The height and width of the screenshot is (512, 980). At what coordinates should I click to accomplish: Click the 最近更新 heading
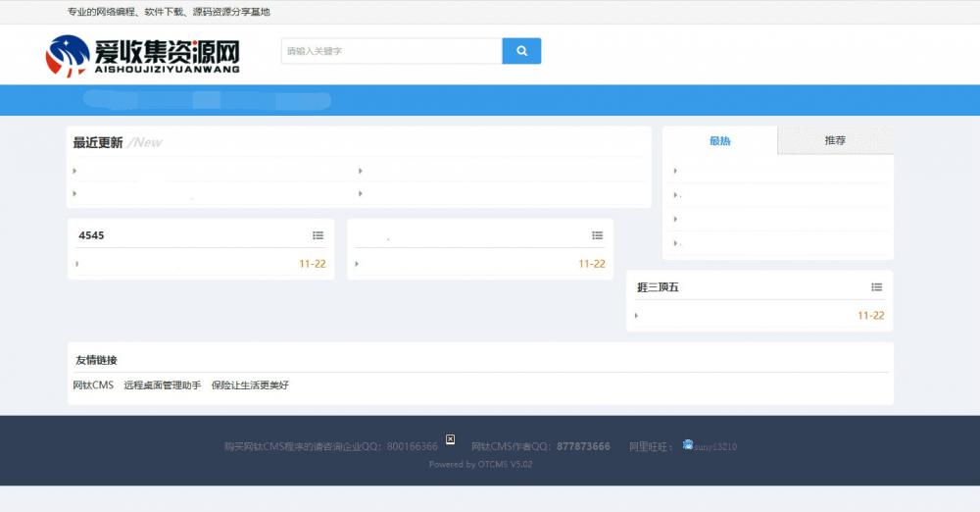point(97,142)
